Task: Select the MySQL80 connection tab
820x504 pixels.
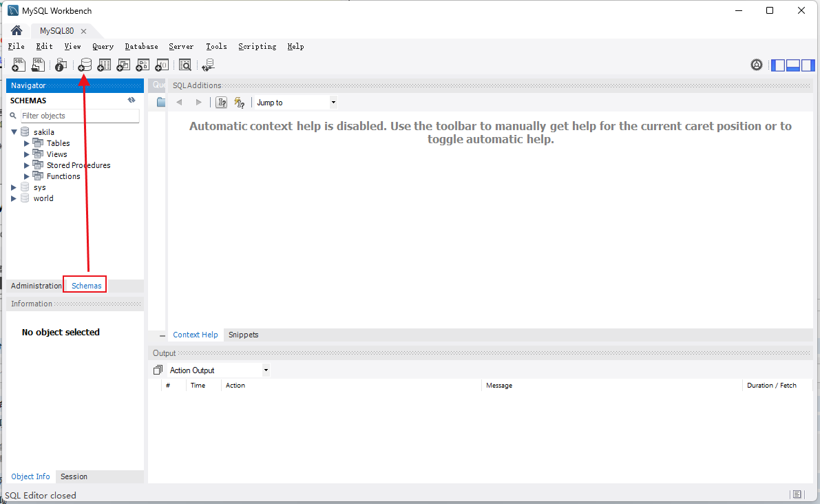Action: [57, 31]
